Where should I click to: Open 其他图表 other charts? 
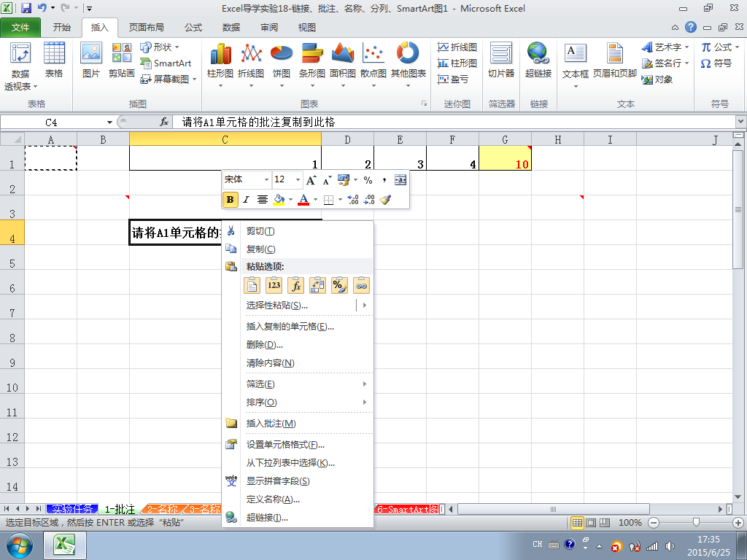[x=409, y=65]
